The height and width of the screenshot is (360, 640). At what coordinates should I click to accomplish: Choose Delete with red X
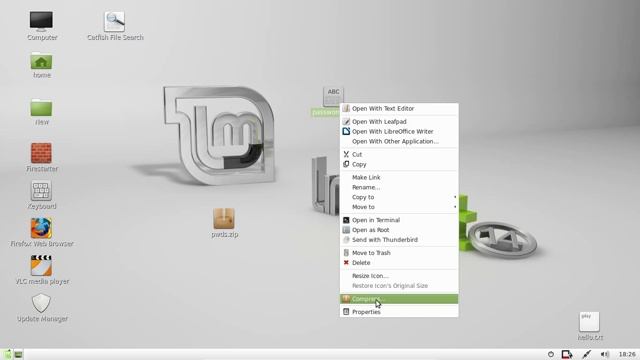tap(399, 262)
